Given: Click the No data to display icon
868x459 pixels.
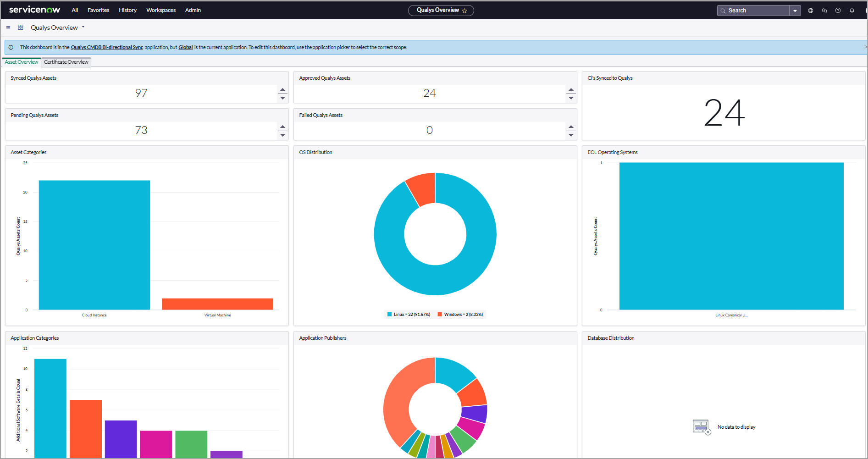Looking at the screenshot, I should tap(702, 427).
